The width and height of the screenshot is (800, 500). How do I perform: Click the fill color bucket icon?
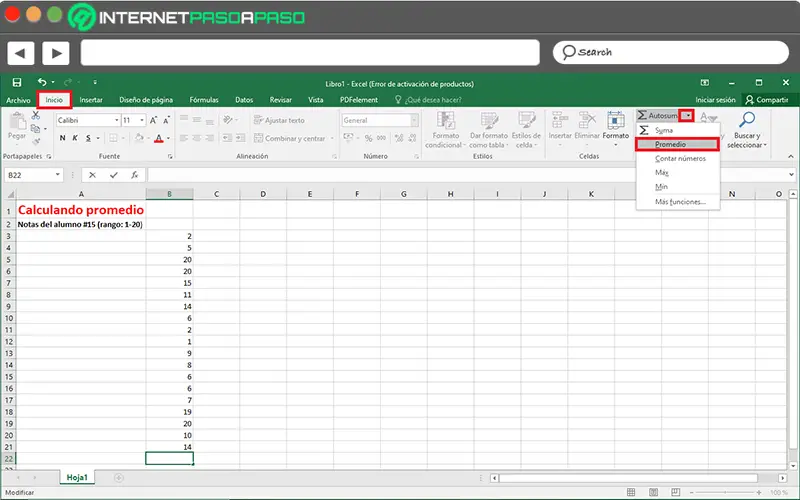click(139, 138)
